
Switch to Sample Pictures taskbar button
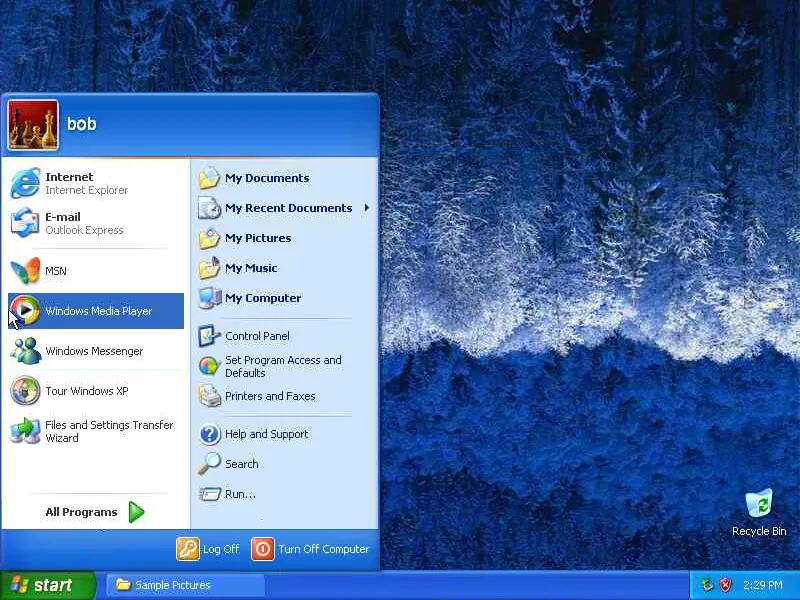tap(185, 585)
